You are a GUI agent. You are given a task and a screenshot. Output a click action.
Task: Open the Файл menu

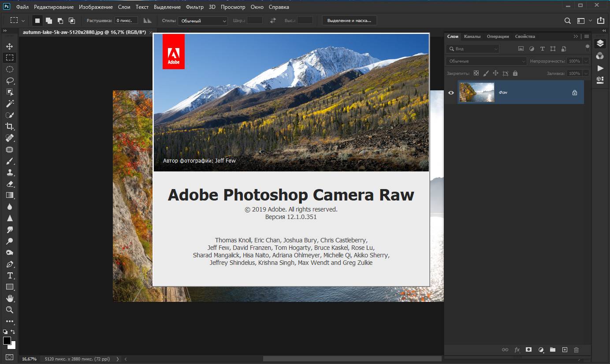(x=22, y=7)
